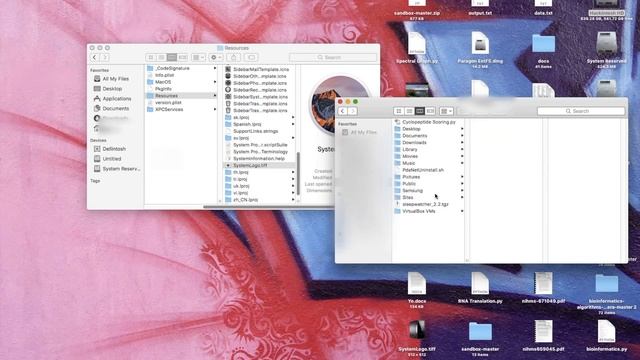Select the Spanish.lproj folder
This screenshot has height=360, width=640.
click(x=247, y=124)
